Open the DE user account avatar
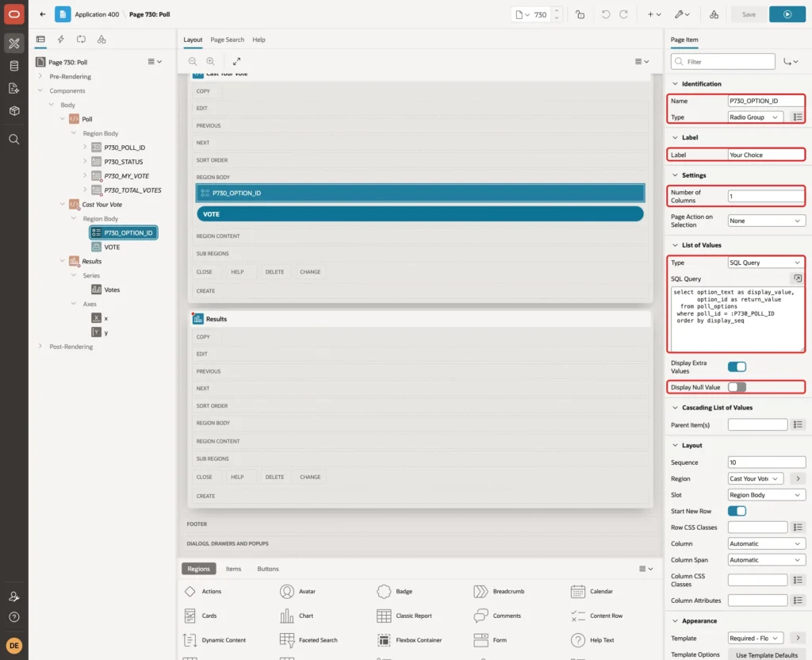Screen dimensions: 812x660 coord(14,646)
